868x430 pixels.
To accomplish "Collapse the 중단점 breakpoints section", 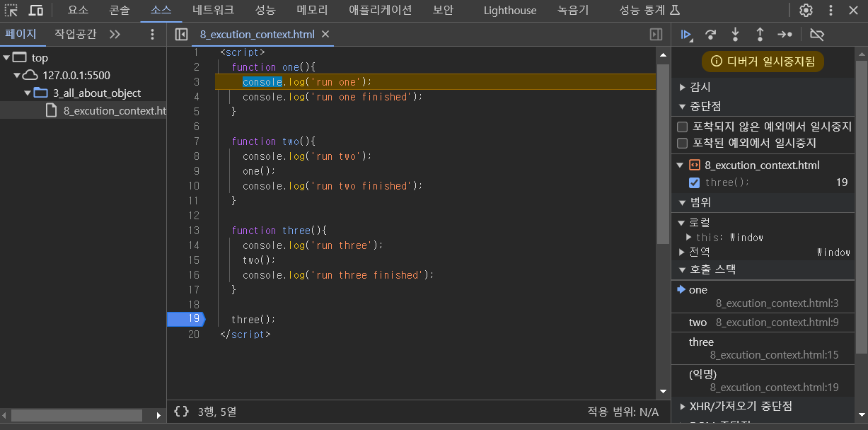I will tap(683, 106).
